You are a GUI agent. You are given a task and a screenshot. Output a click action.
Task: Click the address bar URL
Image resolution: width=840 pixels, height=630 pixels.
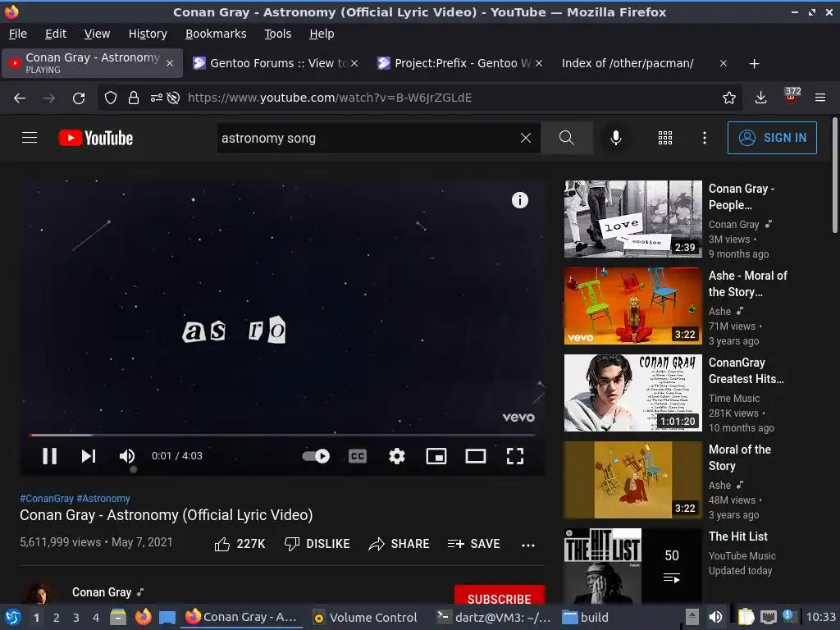[x=330, y=98]
